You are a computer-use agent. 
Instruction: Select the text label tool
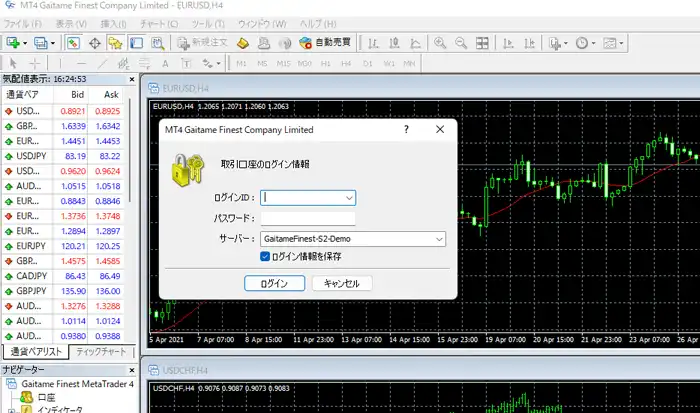(x=186, y=63)
